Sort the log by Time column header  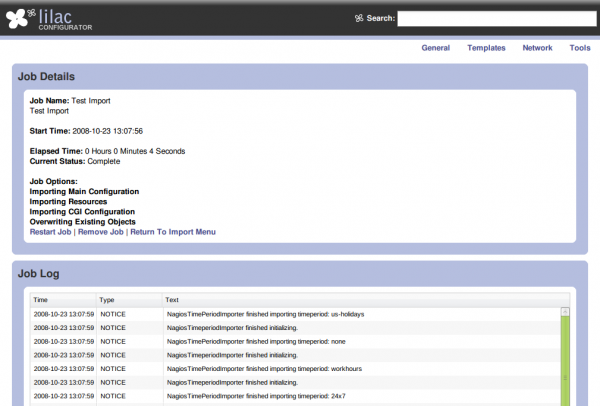coord(40,299)
